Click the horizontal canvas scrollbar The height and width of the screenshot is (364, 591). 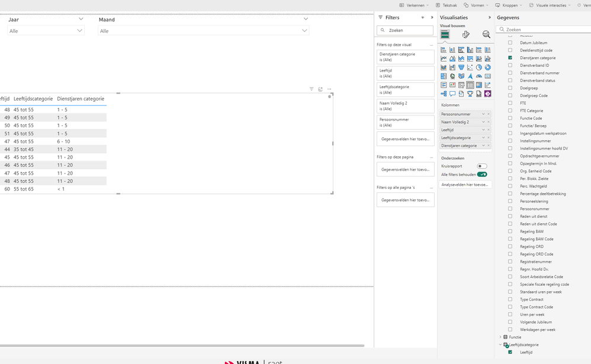pos(182,346)
